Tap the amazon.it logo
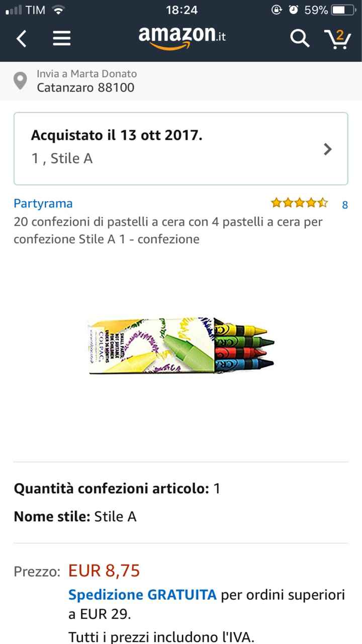 point(183,37)
